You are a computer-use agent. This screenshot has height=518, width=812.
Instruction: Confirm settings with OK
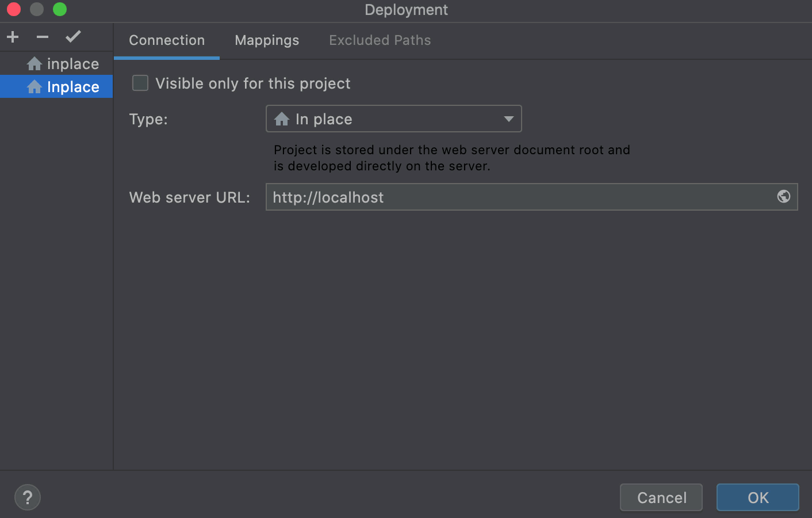coord(757,497)
